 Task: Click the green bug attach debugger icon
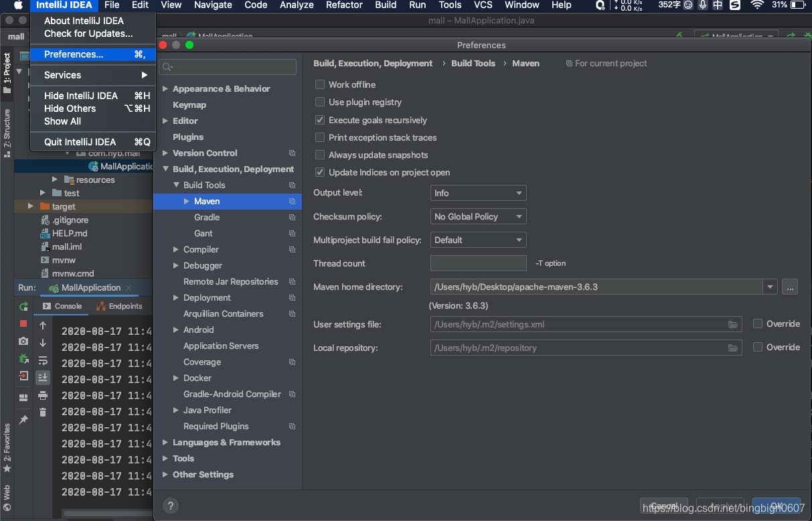[23, 358]
